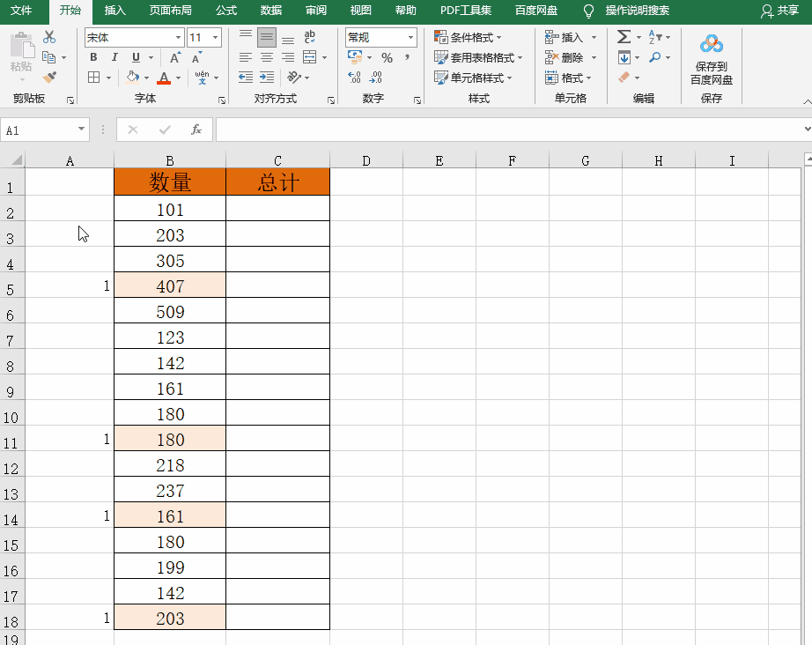Viewport: 812px width, 645px height.
Task: Click Sort and Filter icon
Action: pos(655,37)
